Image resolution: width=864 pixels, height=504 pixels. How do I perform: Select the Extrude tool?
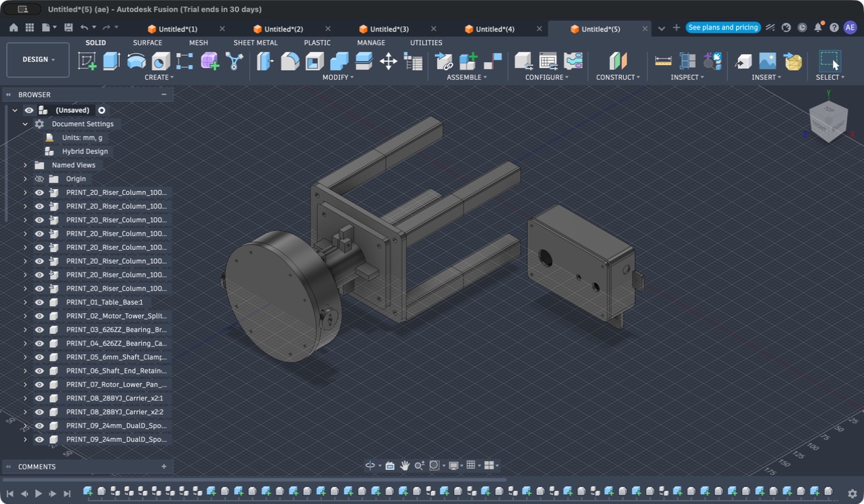coord(112,61)
